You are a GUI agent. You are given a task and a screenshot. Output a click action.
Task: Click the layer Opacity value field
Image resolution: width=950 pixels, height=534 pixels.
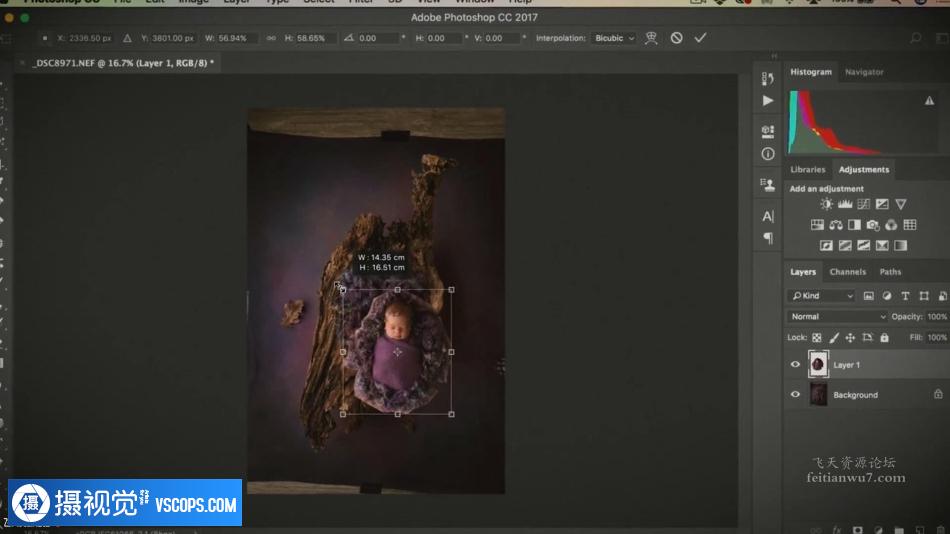pos(937,316)
